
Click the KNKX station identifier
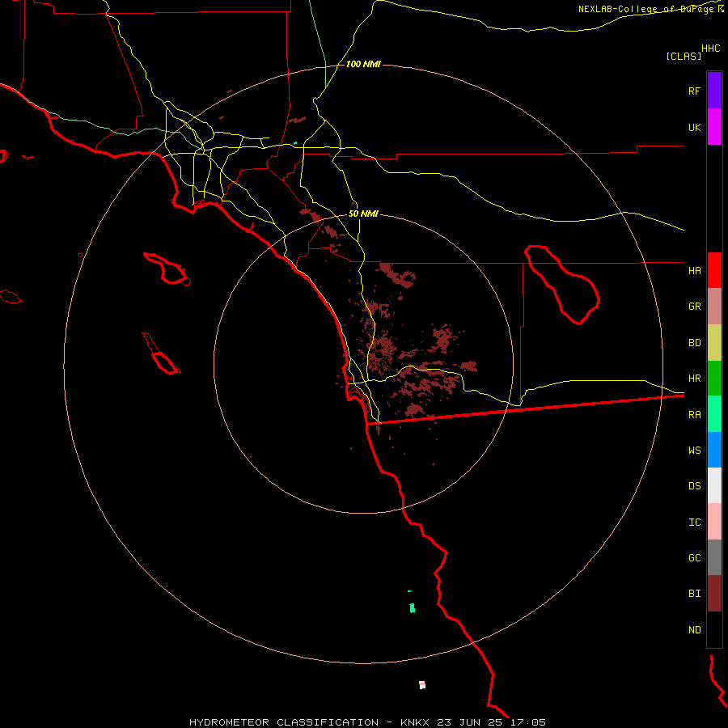[415, 722]
